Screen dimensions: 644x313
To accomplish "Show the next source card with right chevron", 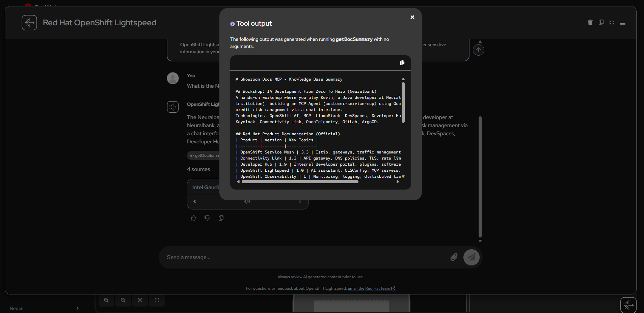I will click(300, 201).
